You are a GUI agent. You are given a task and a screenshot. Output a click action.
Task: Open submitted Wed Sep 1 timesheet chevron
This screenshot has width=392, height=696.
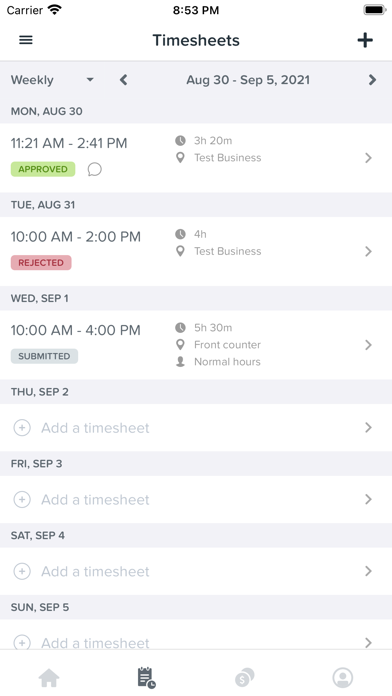[x=368, y=345]
